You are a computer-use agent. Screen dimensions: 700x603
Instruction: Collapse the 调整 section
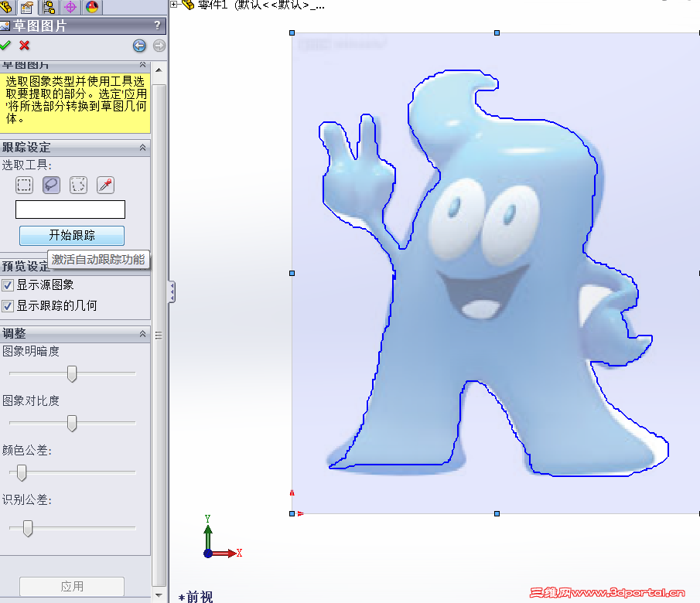click(x=143, y=333)
